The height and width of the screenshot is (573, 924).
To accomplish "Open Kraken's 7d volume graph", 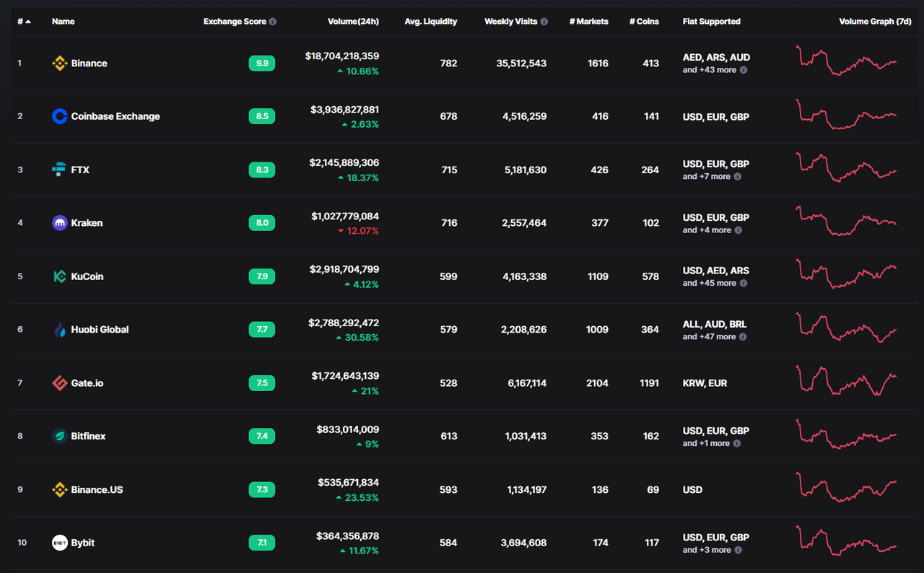I will tap(846, 221).
